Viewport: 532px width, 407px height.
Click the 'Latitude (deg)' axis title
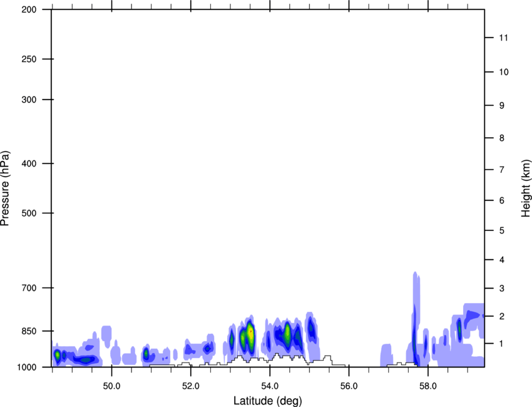pos(268,401)
